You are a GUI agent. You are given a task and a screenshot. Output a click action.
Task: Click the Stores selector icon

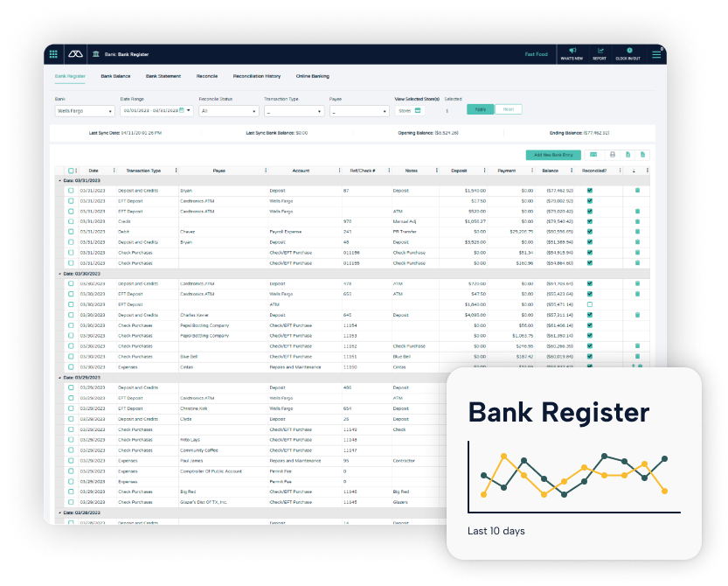418,110
